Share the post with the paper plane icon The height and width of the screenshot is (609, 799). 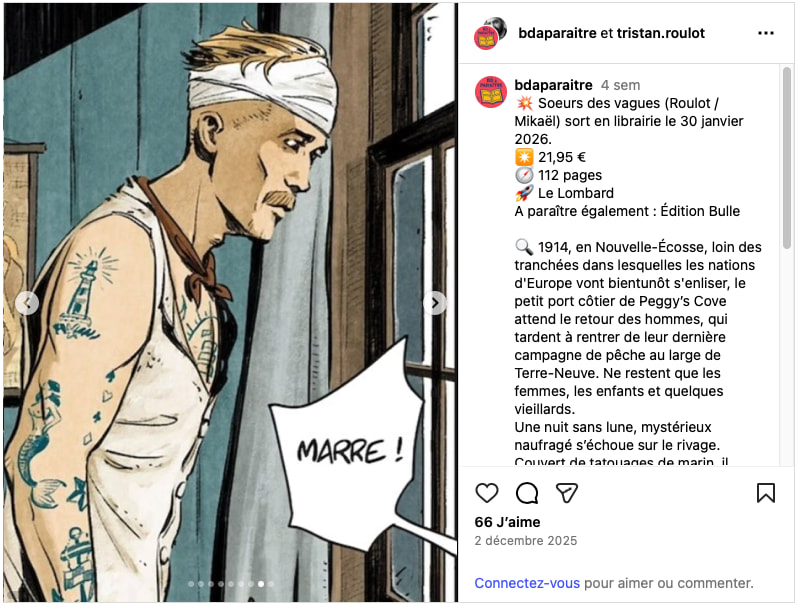pos(567,493)
